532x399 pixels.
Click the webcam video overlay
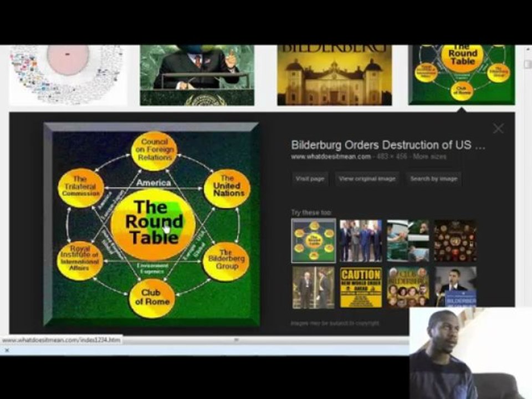(x=470, y=353)
